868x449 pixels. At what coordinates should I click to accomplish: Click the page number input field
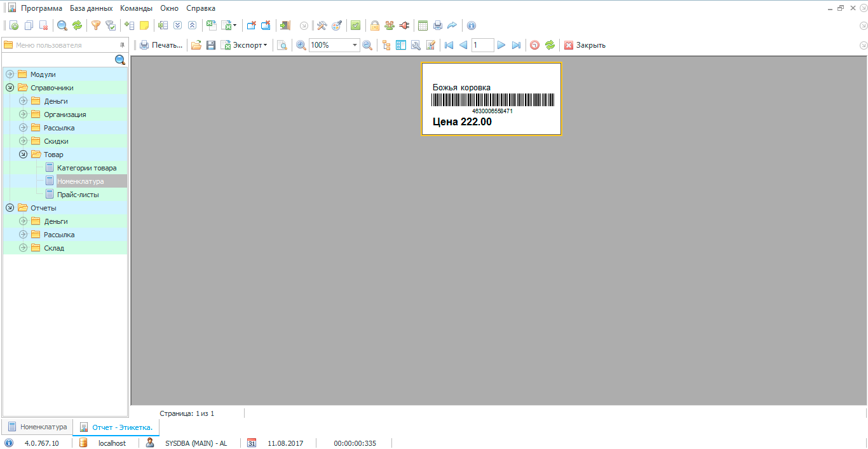[483, 45]
